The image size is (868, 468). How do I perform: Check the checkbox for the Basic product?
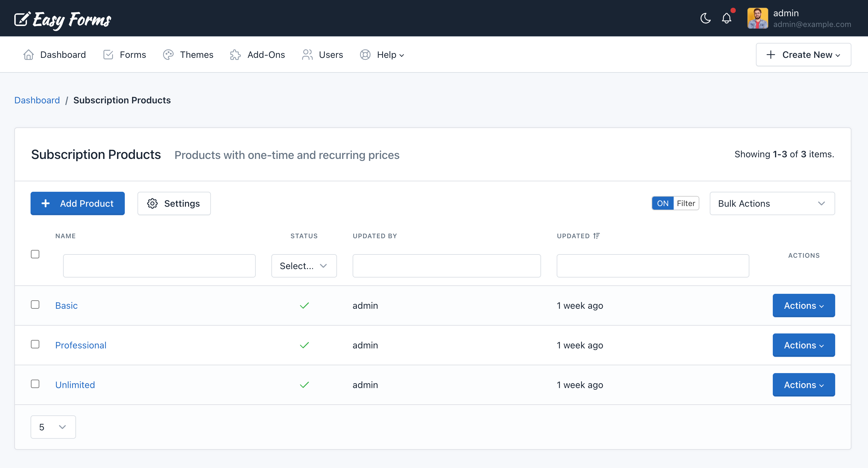coord(35,304)
